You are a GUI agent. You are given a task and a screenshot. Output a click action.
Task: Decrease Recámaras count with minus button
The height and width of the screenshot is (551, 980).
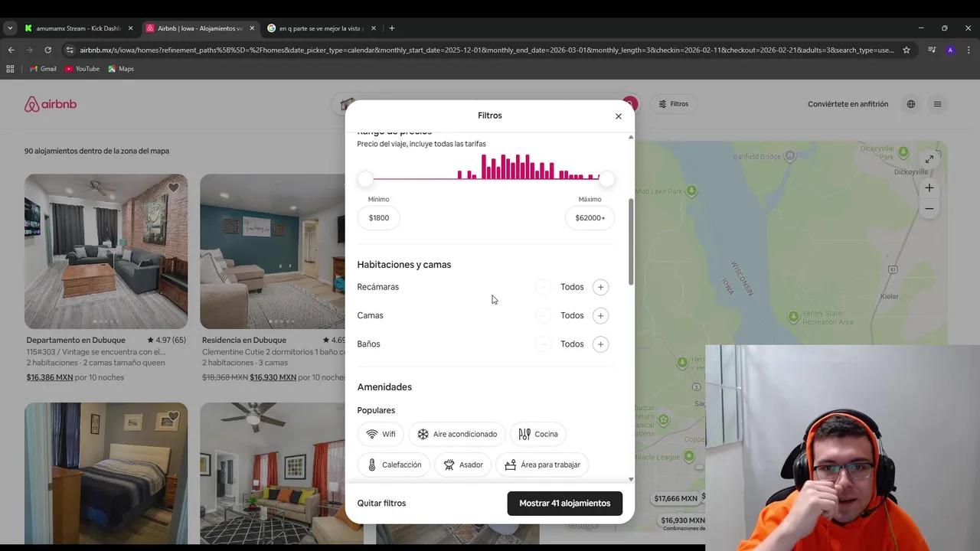click(x=543, y=287)
